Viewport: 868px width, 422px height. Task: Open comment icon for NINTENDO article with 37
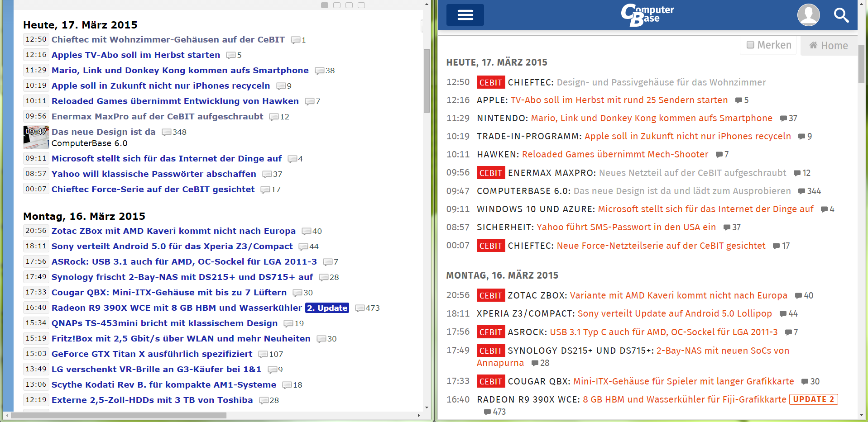783,118
